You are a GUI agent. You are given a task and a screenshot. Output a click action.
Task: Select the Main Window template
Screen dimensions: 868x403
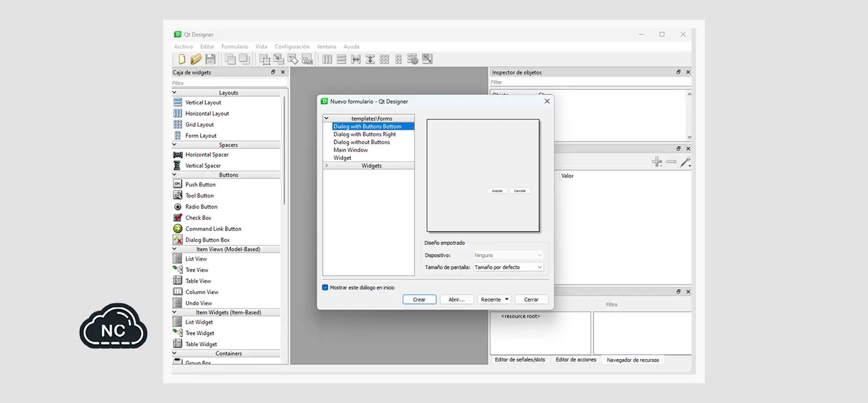point(351,150)
